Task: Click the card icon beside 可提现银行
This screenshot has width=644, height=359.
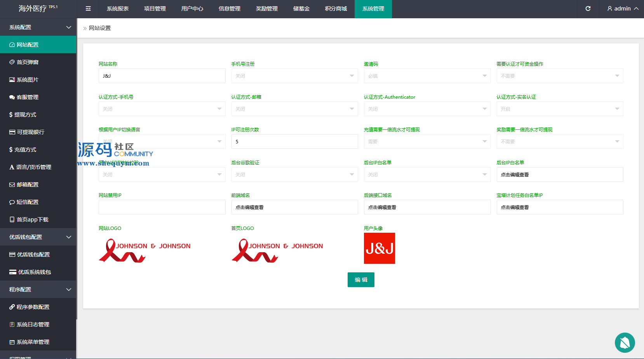Action: pos(12,132)
